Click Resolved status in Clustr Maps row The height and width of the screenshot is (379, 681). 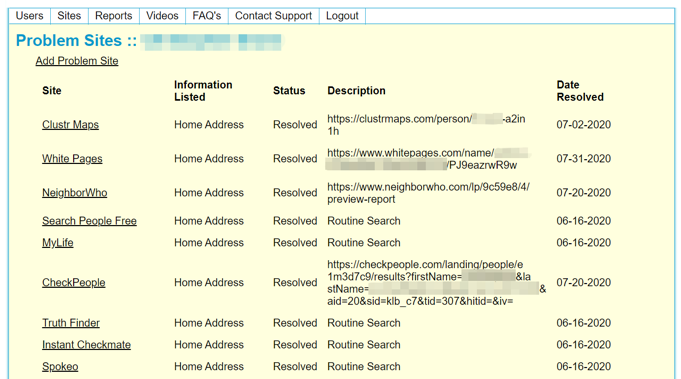coord(295,125)
